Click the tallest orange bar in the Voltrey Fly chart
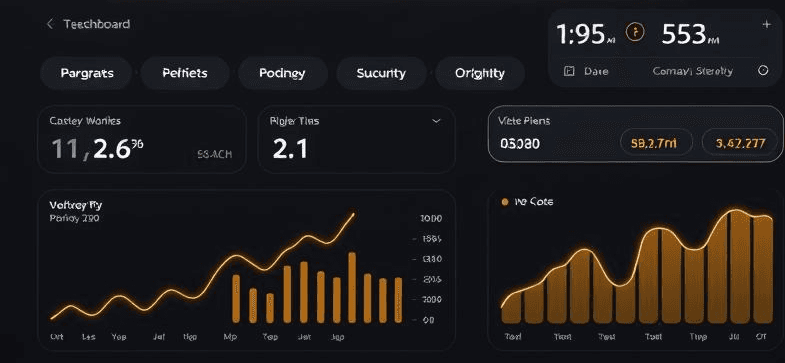 pyautogui.click(x=352, y=287)
